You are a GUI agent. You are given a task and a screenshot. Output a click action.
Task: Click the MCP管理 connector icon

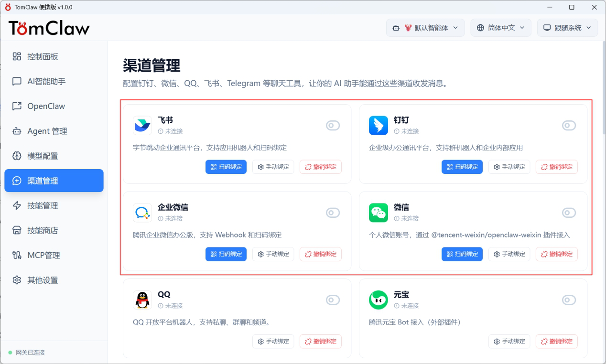click(x=17, y=255)
